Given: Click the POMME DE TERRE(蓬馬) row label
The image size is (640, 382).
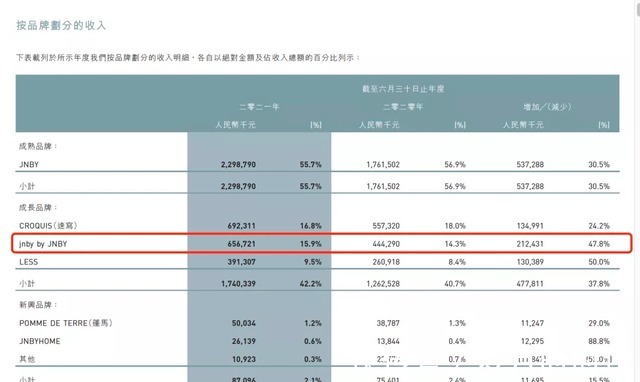Looking at the screenshot, I should (x=66, y=323).
